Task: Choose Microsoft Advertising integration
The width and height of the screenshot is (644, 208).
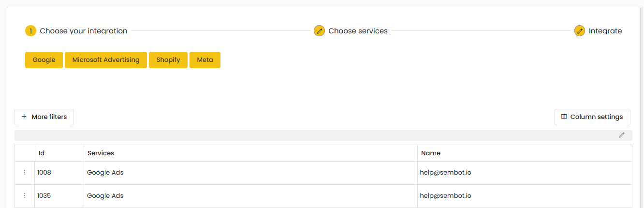Action: pos(106,60)
